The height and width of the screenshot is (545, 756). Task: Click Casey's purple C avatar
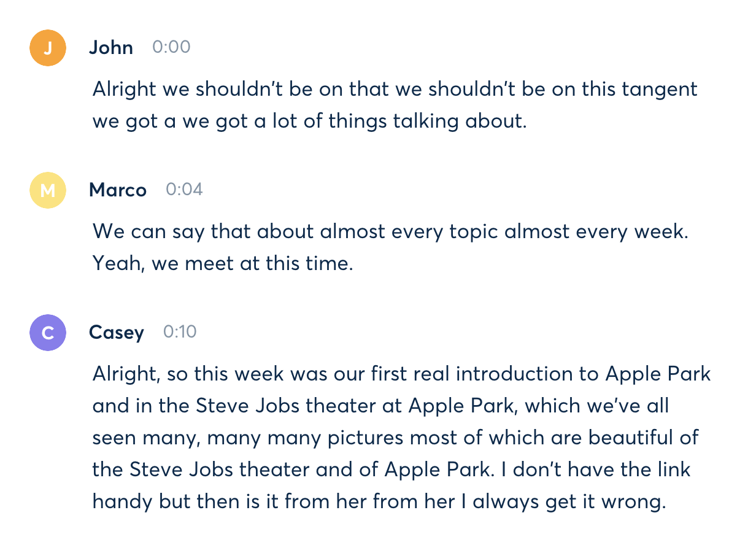(48, 333)
